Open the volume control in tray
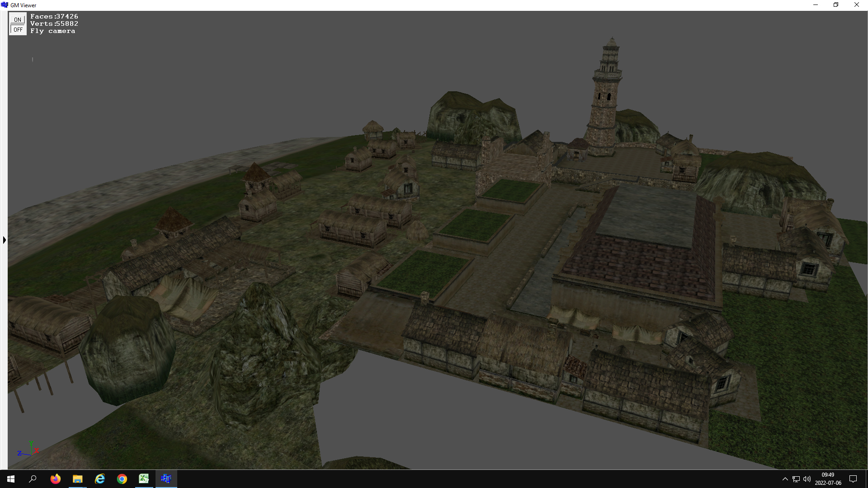The height and width of the screenshot is (488, 868). click(x=807, y=479)
